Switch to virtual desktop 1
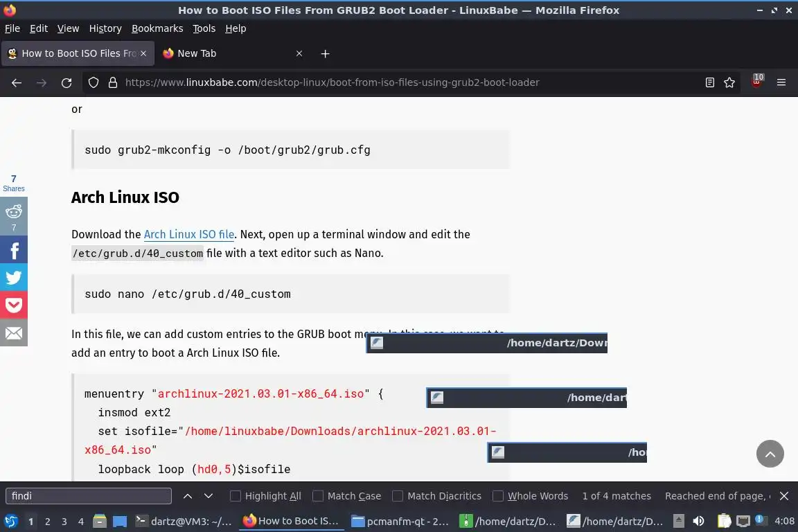Image resolution: width=798 pixels, height=532 pixels. coord(31,522)
